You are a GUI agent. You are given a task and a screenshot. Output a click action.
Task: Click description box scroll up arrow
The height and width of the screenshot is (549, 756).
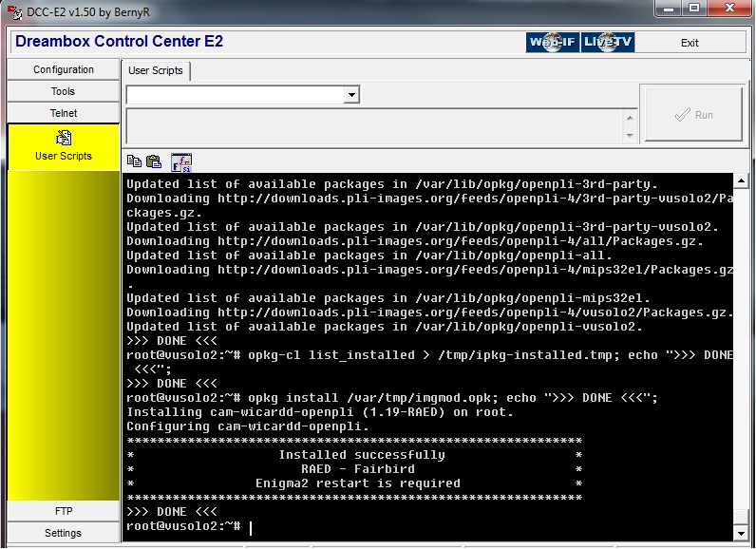click(630, 118)
